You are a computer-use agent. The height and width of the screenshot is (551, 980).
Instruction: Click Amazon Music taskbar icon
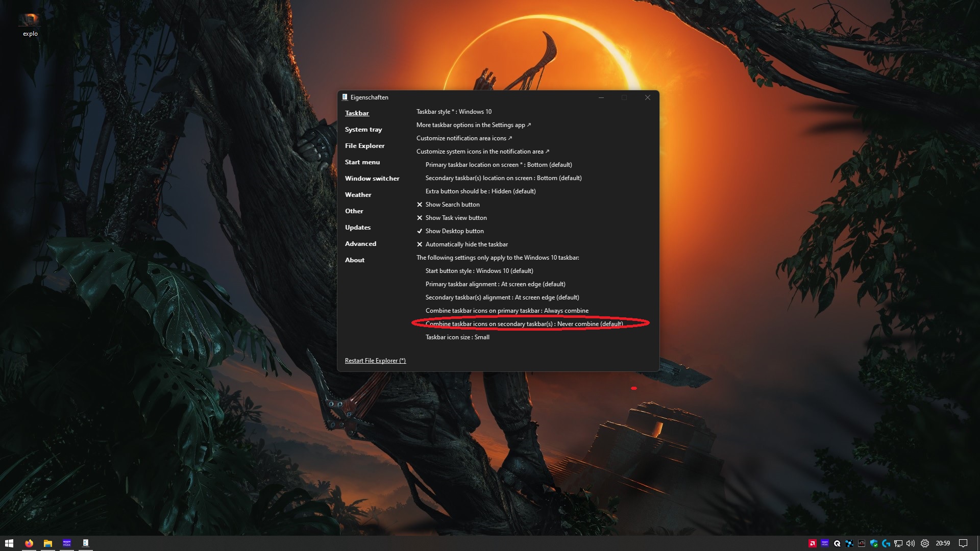point(67,543)
